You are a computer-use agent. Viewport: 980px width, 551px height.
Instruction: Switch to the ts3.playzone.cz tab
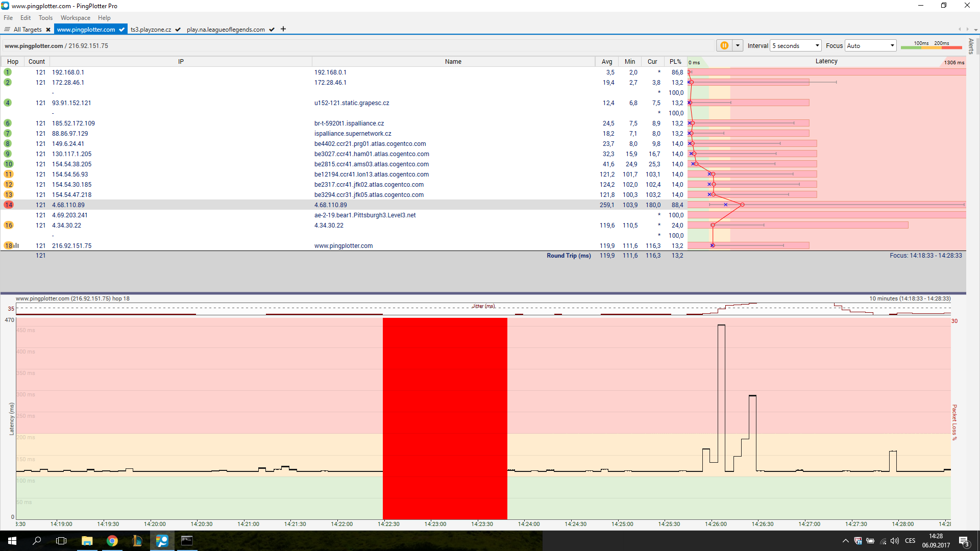pos(151,30)
